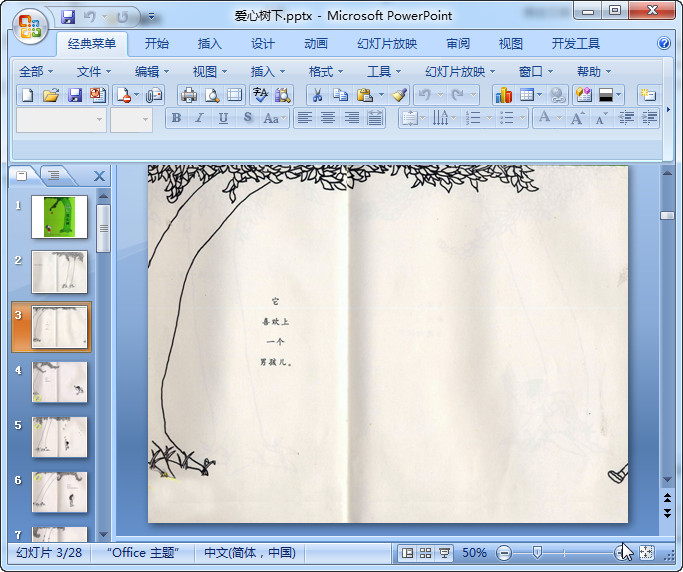Image resolution: width=683 pixels, height=572 pixels.
Task: Open the 编辑 classic menu
Action: [x=152, y=71]
